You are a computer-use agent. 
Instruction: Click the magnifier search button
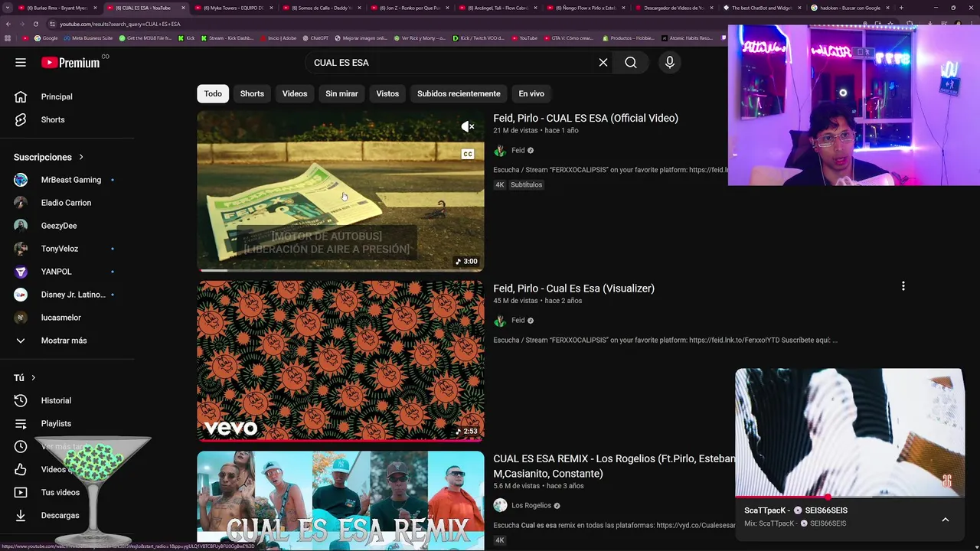[631, 63]
